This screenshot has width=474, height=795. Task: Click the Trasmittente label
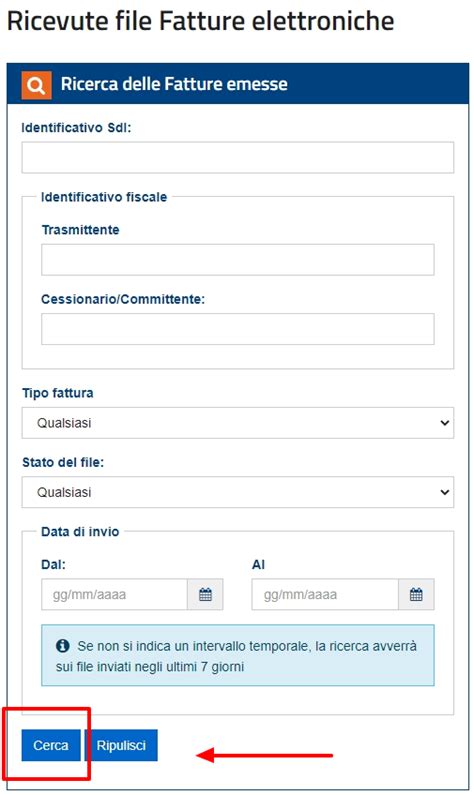coord(80,230)
